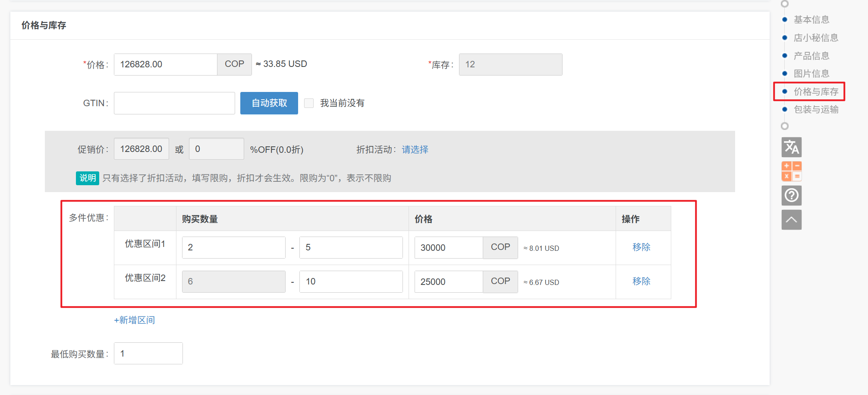This screenshot has width=868, height=395.
Task: Remove 优惠区间2 with 移除 link
Action: tap(641, 281)
